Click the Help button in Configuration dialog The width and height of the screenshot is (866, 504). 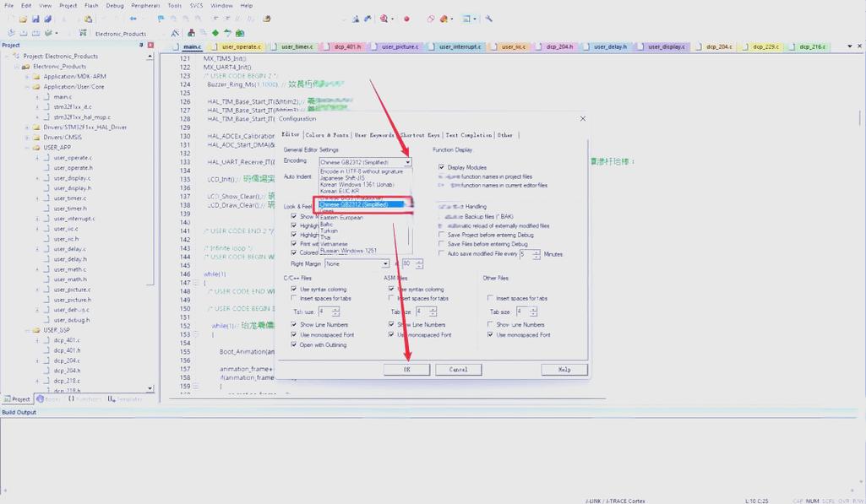(564, 369)
